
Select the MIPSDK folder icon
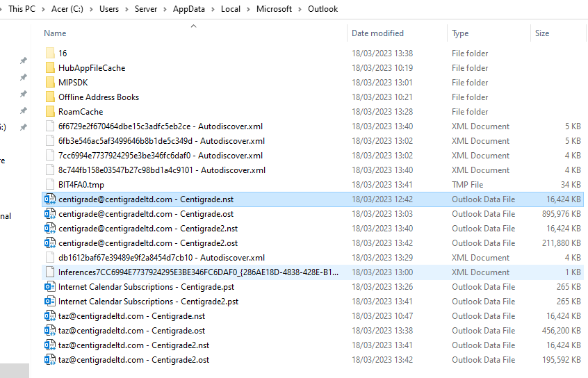[50, 83]
